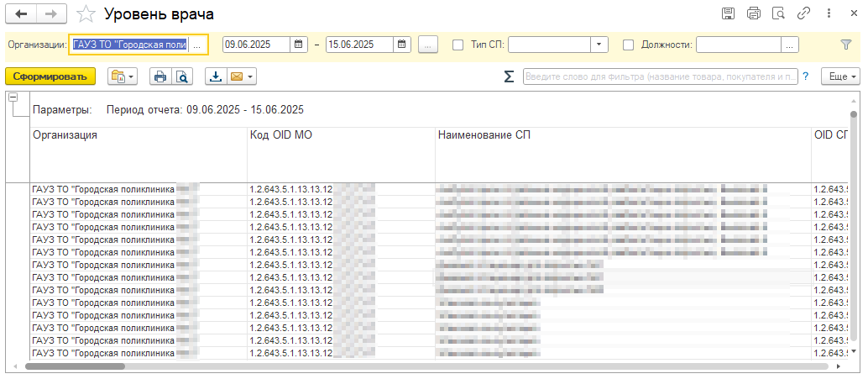This screenshot has width=868, height=379.
Task: Open the three-dot title bar menu
Action: (x=829, y=13)
